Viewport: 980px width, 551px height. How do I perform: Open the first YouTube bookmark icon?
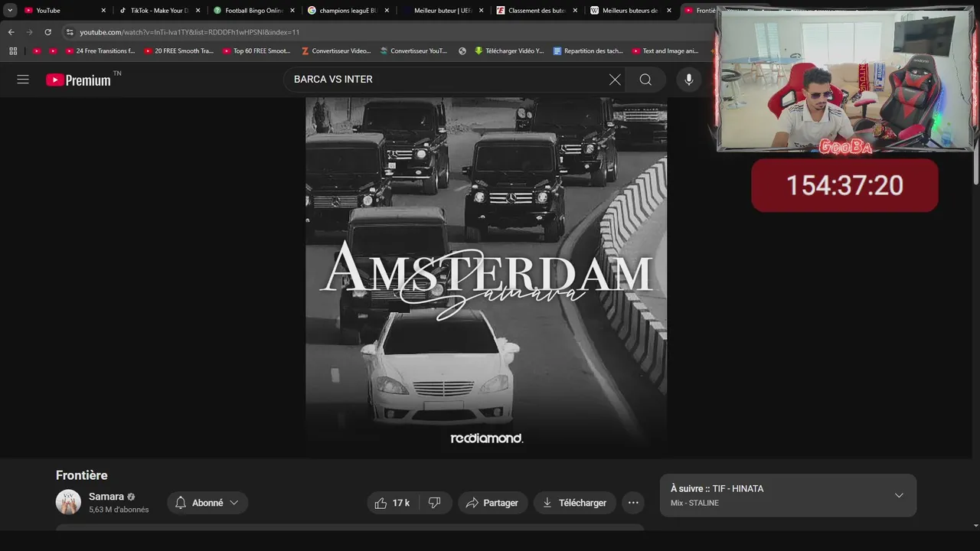36,51
